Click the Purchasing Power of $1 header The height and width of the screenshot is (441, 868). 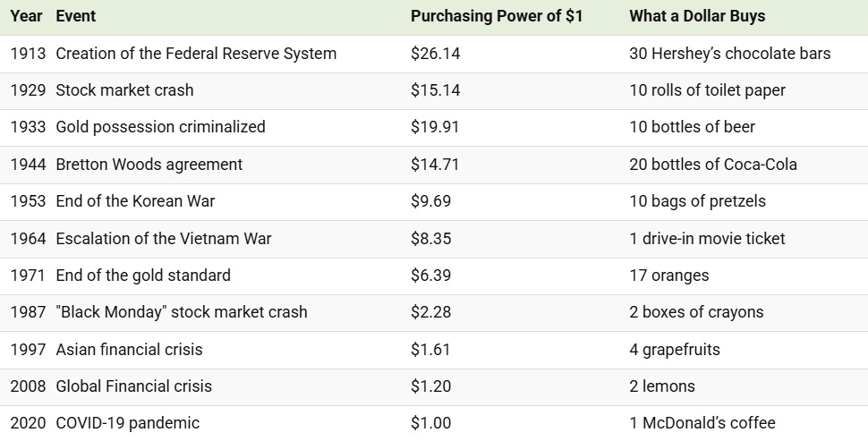(498, 16)
